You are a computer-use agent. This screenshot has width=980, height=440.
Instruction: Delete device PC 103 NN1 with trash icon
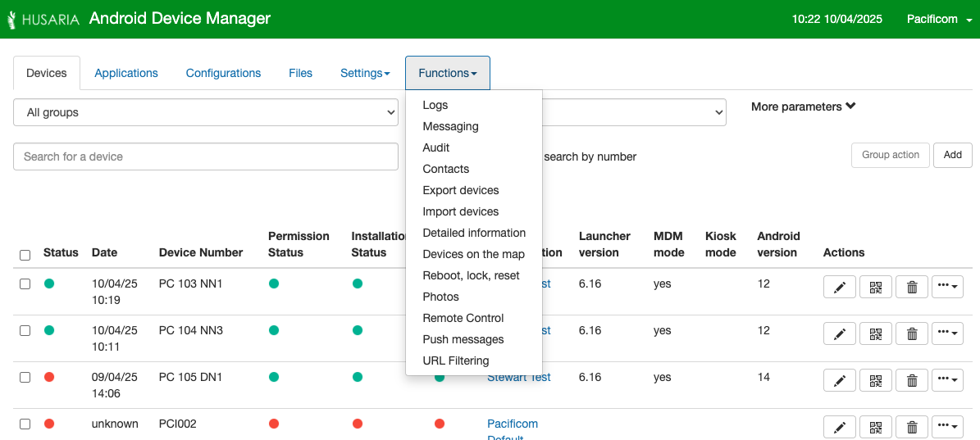(912, 287)
